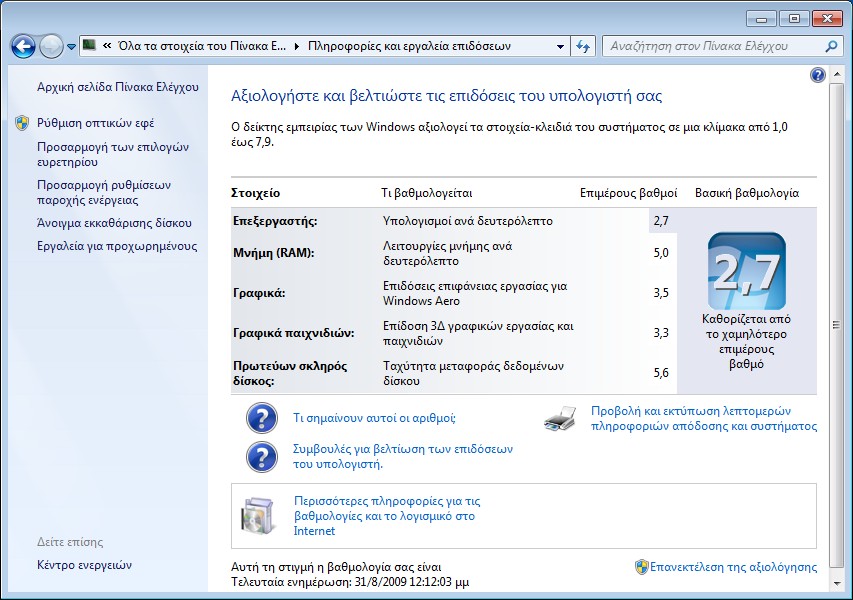Click the vertical scrollbar thumb
Image resolution: width=853 pixels, height=600 pixels.
point(836,325)
